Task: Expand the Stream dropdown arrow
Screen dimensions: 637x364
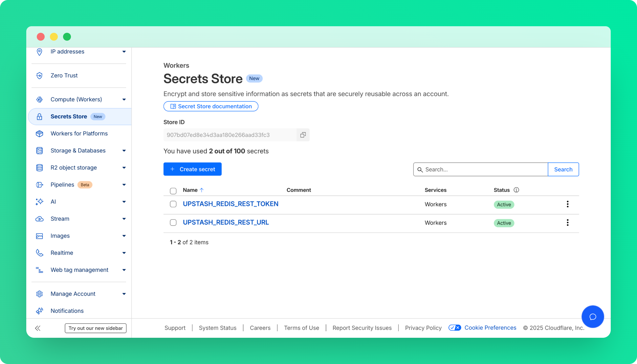Action: tap(124, 219)
